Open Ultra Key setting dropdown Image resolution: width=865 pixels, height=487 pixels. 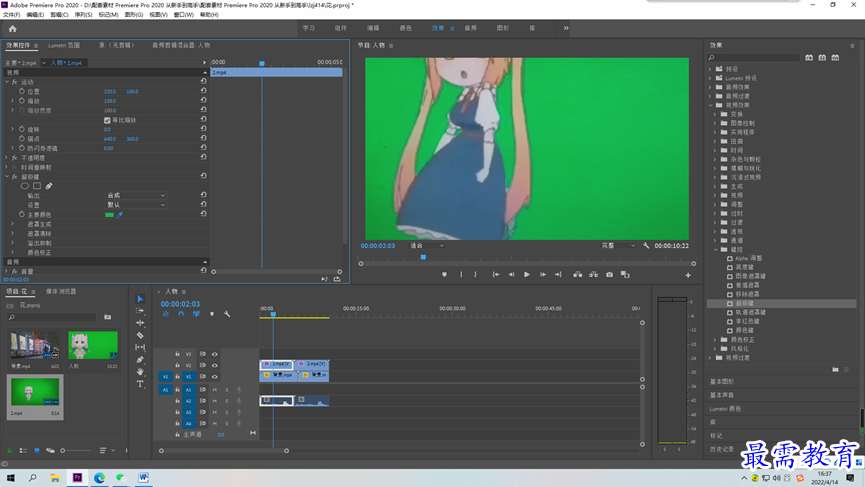click(x=135, y=205)
